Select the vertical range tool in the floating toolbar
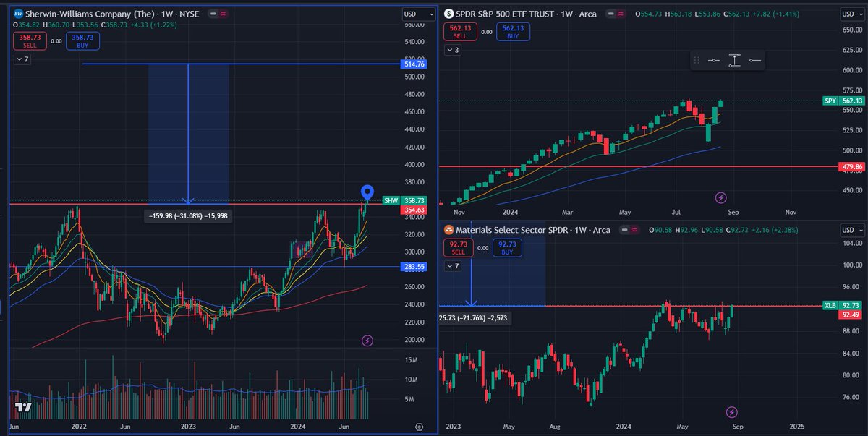The width and height of the screenshot is (868, 436). [x=734, y=61]
